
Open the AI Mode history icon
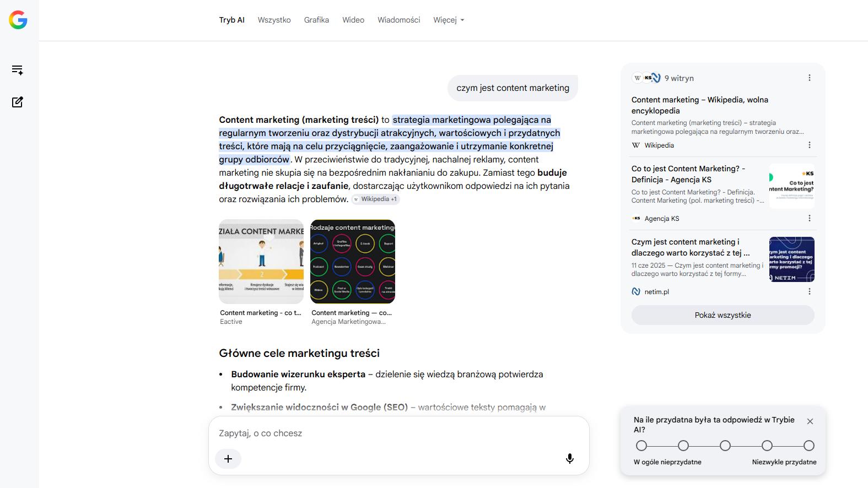(x=18, y=70)
